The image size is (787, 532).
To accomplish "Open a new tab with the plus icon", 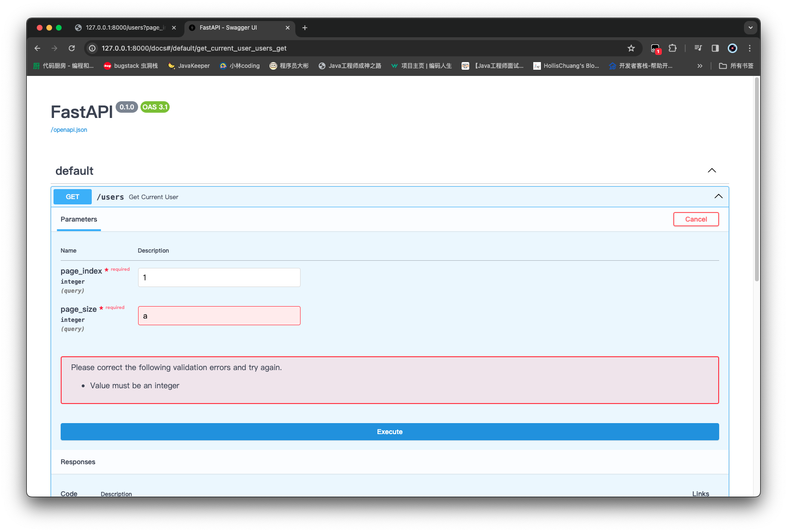I will [x=305, y=28].
